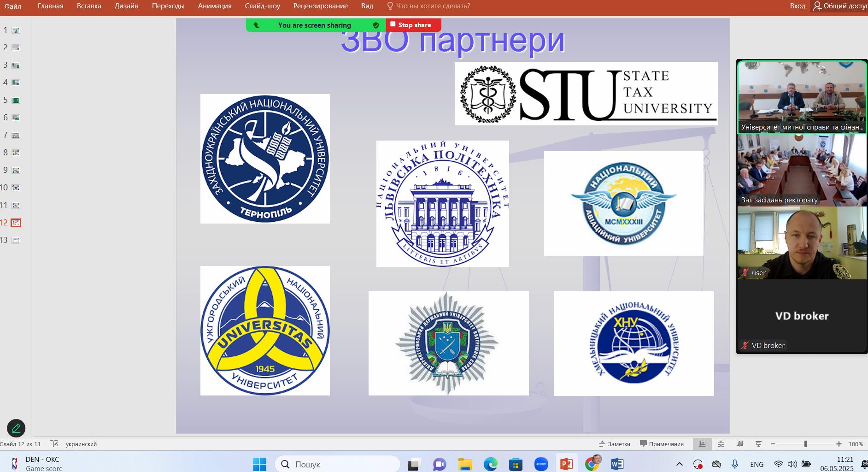Screen dimensions: 868x472
Task: Click the 'ЗВО партнери' slide title
Action: 452,41
